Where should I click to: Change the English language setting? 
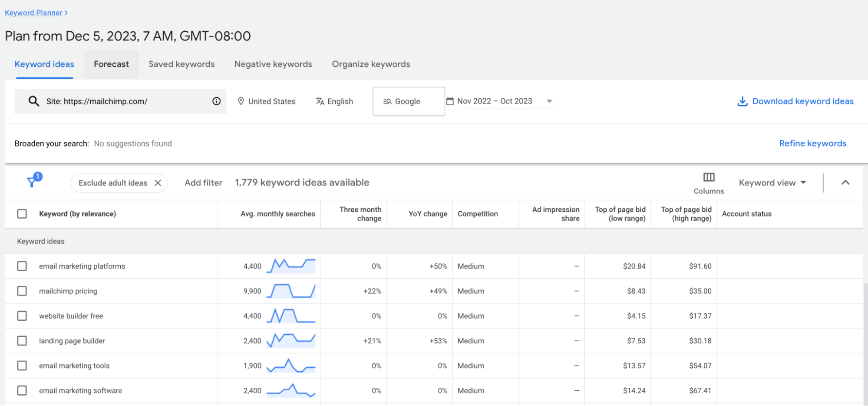334,101
